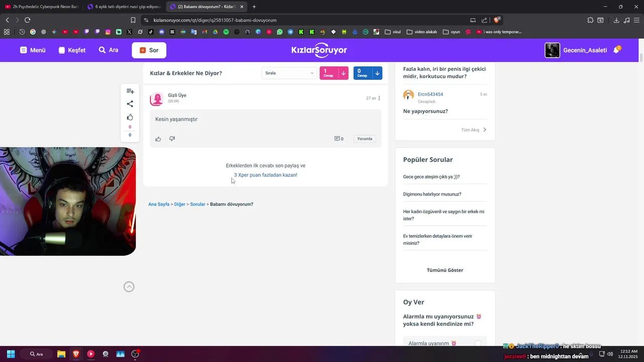Open the "Menü" navigation item
The height and width of the screenshot is (362, 644).
click(33, 50)
